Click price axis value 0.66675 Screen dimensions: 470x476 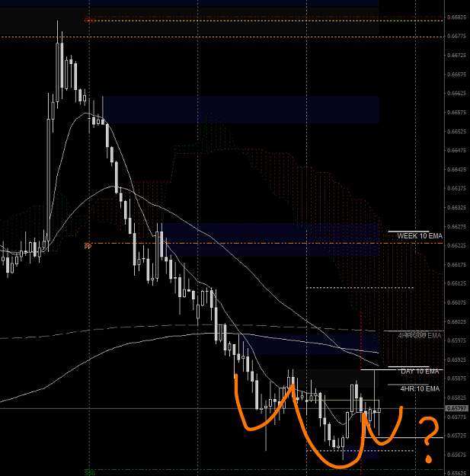coord(456,75)
